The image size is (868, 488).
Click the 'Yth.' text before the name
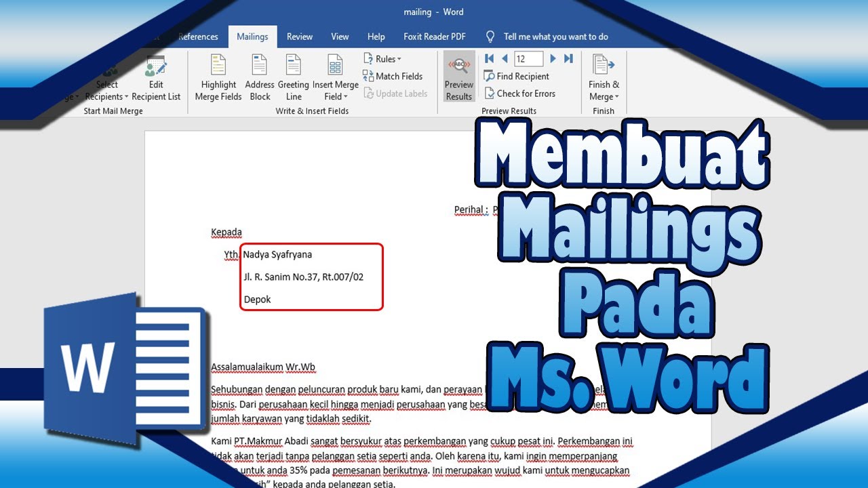pyautogui.click(x=232, y=255)
